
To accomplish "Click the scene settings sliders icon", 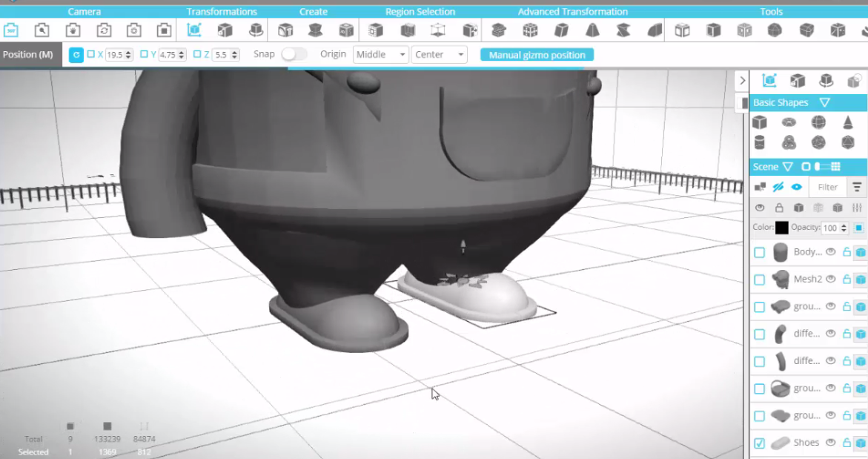I will tap(857, 208).
